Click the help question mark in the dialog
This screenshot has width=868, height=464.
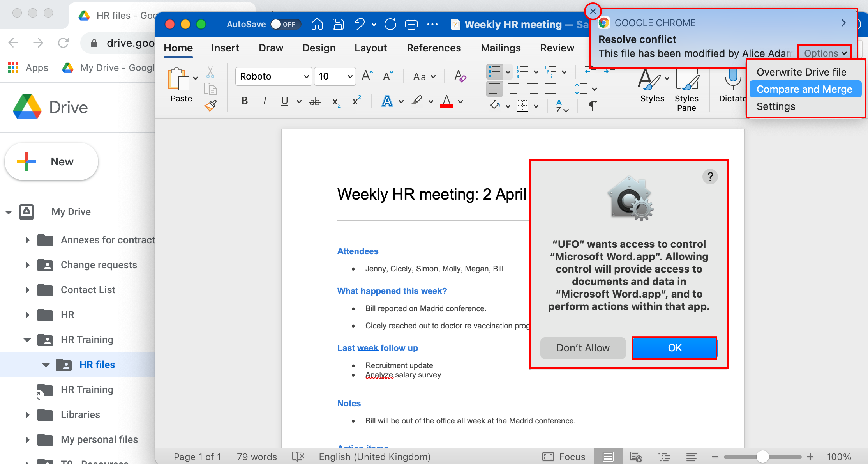coord(710,177)
